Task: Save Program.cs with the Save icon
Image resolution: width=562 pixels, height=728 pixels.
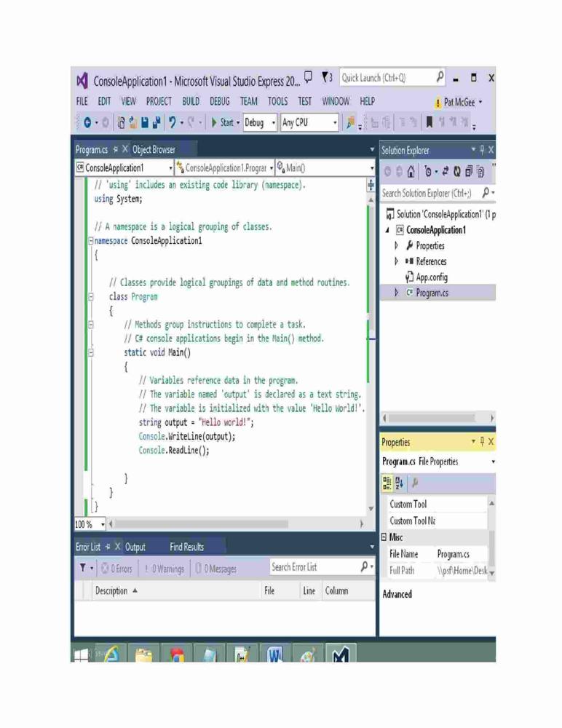Action: [144, 122]
